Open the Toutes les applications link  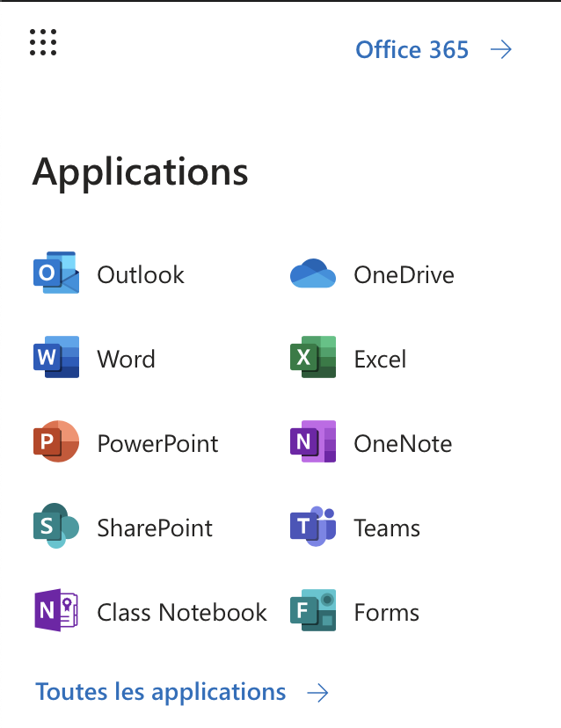(x=161, y=692)
